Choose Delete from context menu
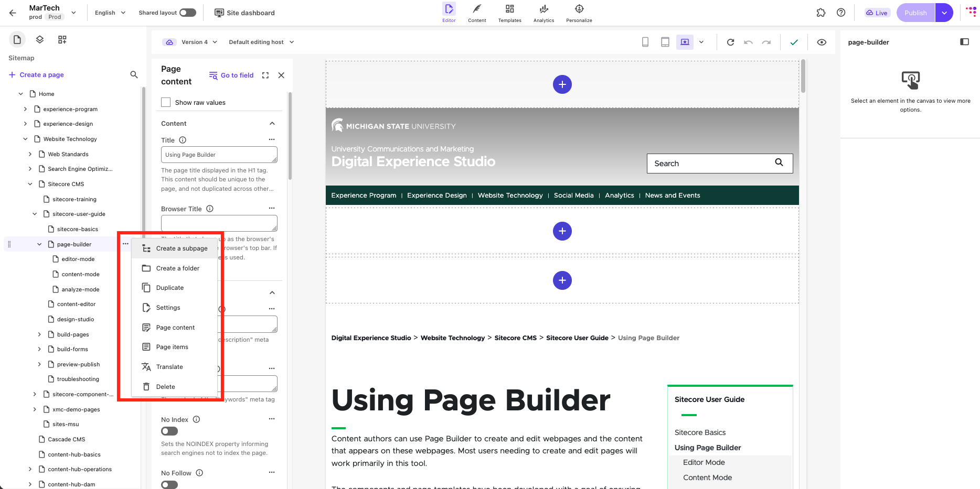 [174, 387]
